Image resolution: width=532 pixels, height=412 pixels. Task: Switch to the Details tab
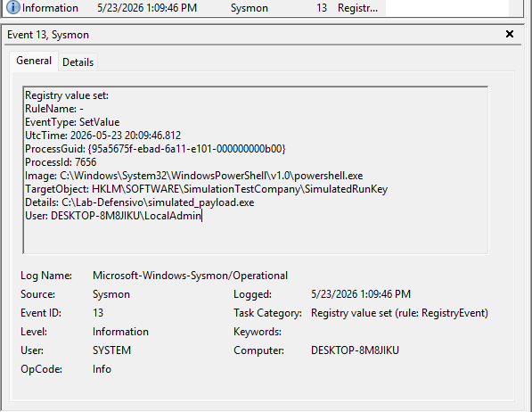[78, 62]
